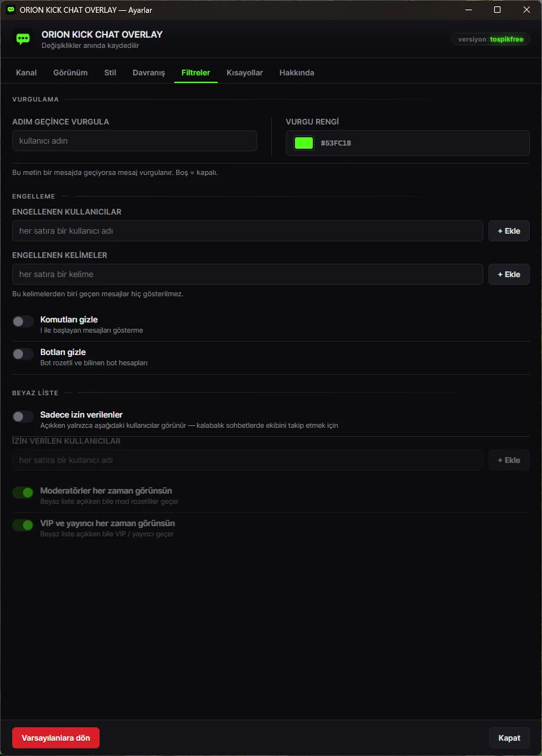542x756 pixels.
Task: Click the ENGELLEME section heading
Action: click(x=34, y=196)
